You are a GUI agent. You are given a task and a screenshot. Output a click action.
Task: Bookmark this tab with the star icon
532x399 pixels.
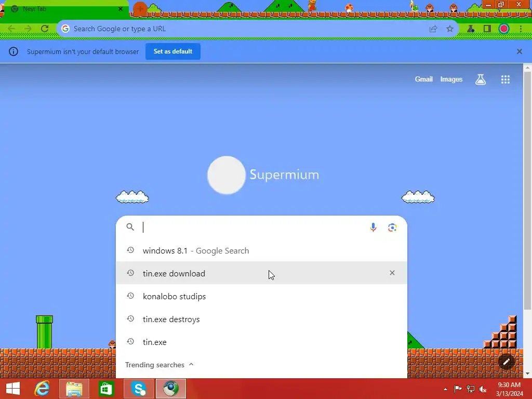click(x=450, y=29)
